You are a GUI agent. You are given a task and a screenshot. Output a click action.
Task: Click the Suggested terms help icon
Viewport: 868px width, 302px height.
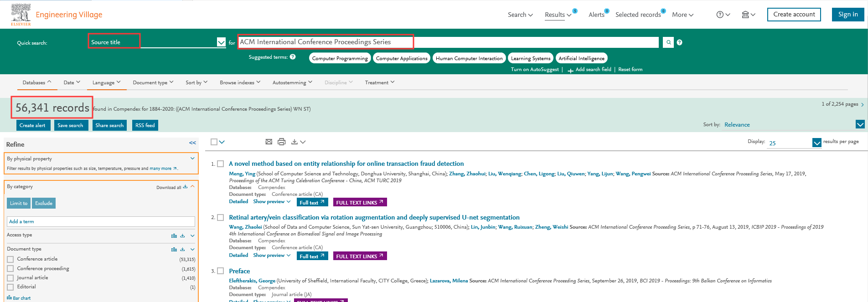[x=293, y=57]
